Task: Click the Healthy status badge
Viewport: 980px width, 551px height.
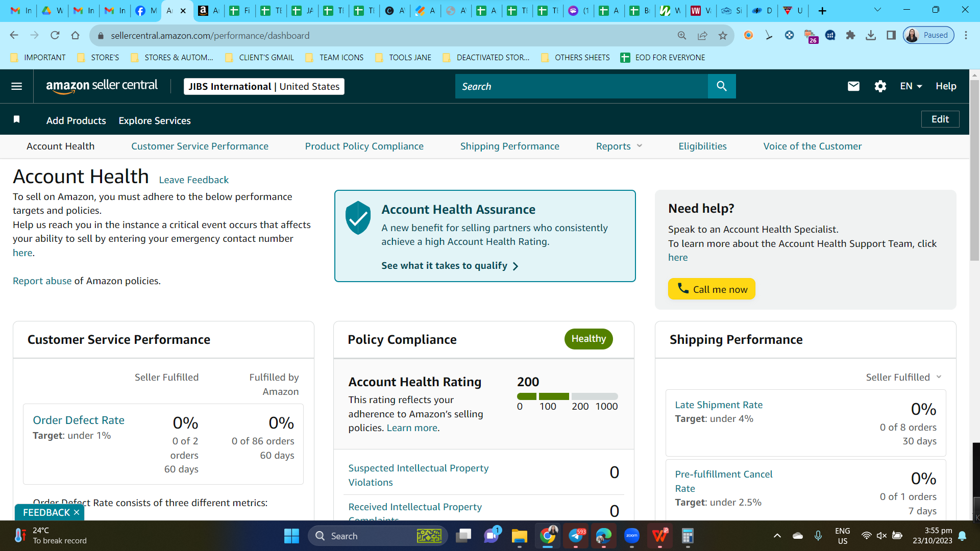Action: point(589,339)
